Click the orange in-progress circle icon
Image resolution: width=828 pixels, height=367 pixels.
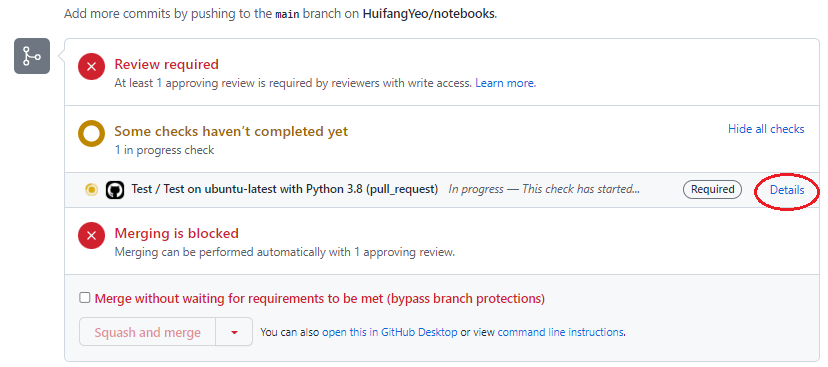(x=91, y=134)
